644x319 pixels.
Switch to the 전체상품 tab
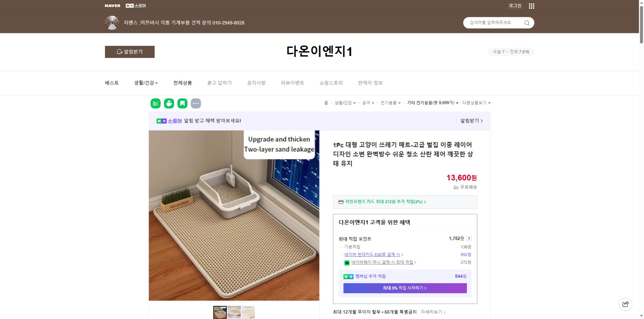(182, 83)
